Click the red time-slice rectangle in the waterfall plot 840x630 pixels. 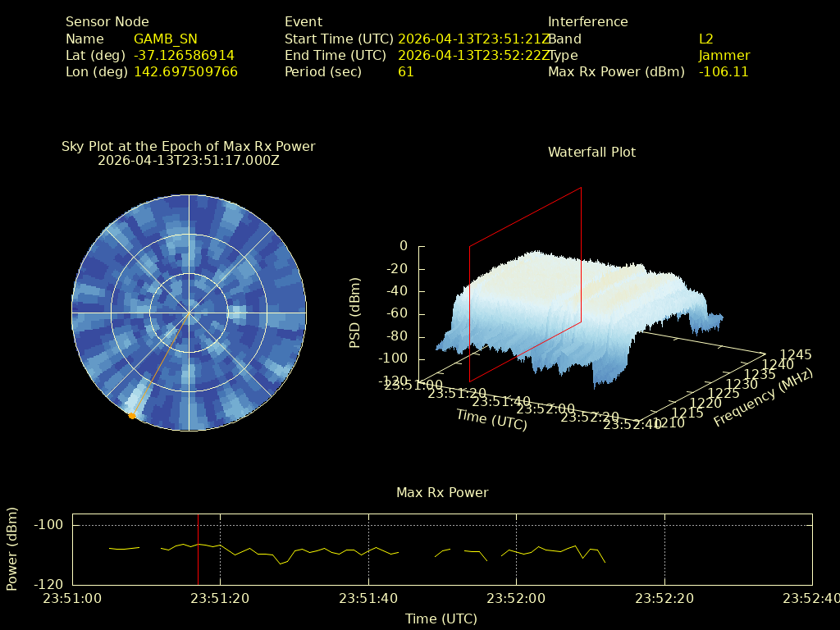[470, 312]
